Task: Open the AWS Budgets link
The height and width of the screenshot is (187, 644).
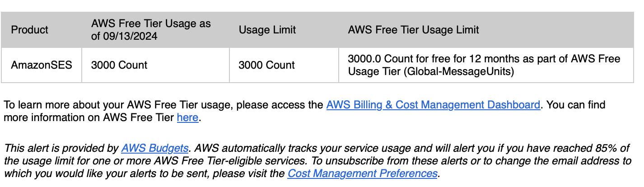Action: pyautogui.click(x=154, y=148)
